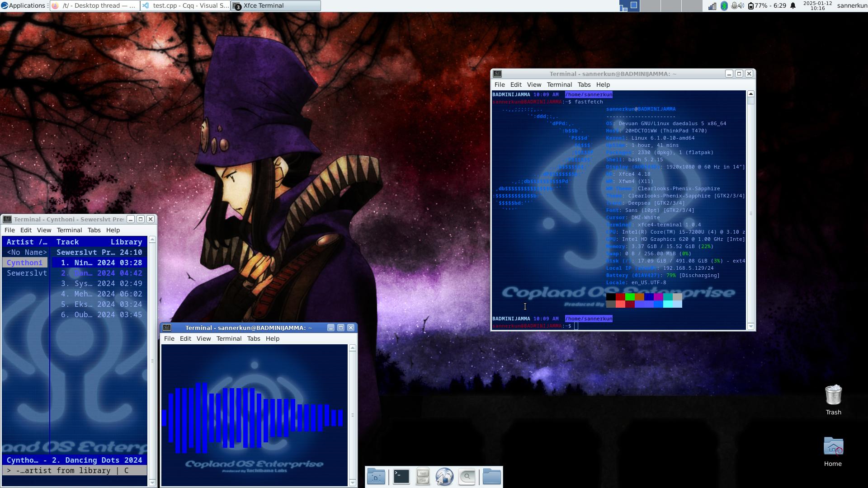Viewport: 868px width, 488px height.
Task: Open the file cabinet file manager icon
Action: [x=423, y=477]
